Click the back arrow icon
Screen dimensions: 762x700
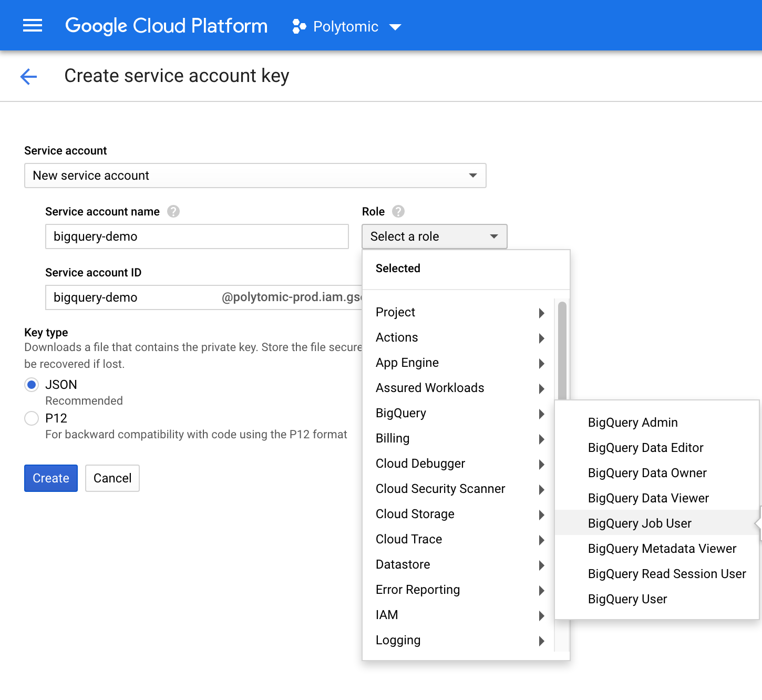pyautogui.click(x=29, y=77)
